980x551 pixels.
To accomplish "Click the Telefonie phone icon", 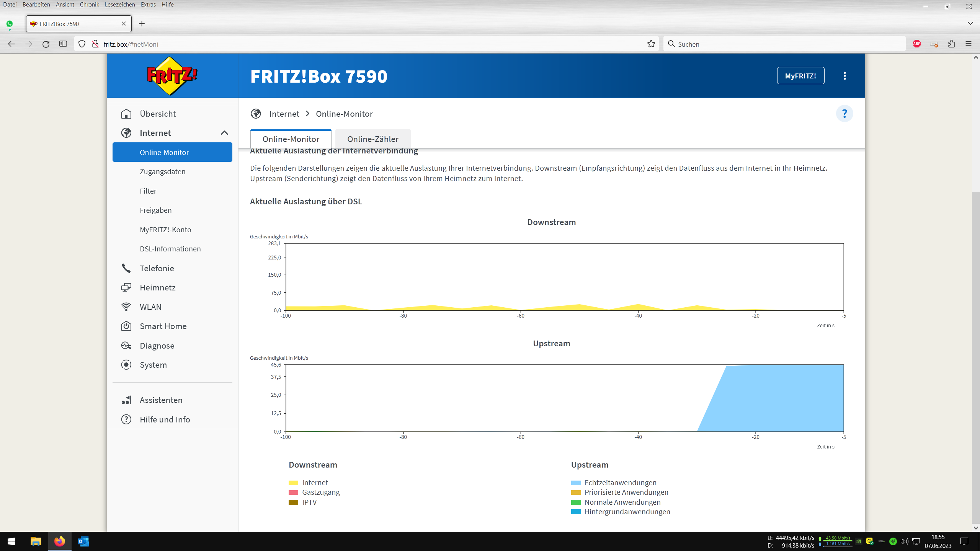I will (x=126, y=268).
